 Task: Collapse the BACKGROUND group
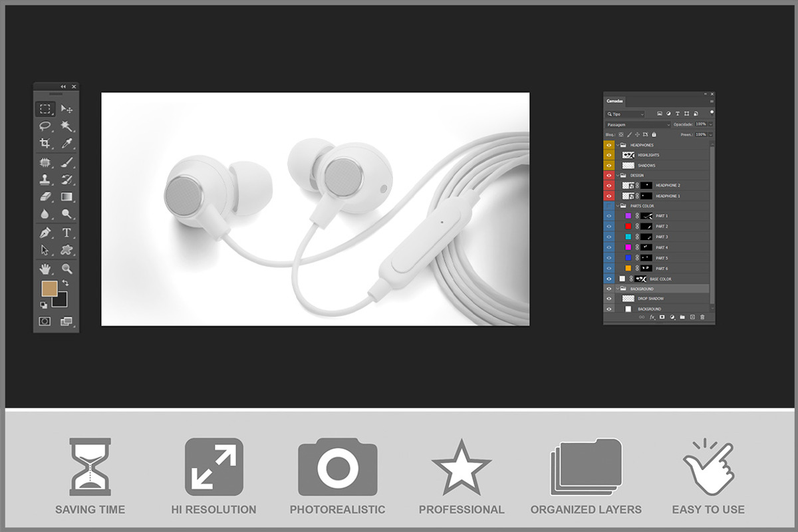pyautogui.click(x=618, y=289)
